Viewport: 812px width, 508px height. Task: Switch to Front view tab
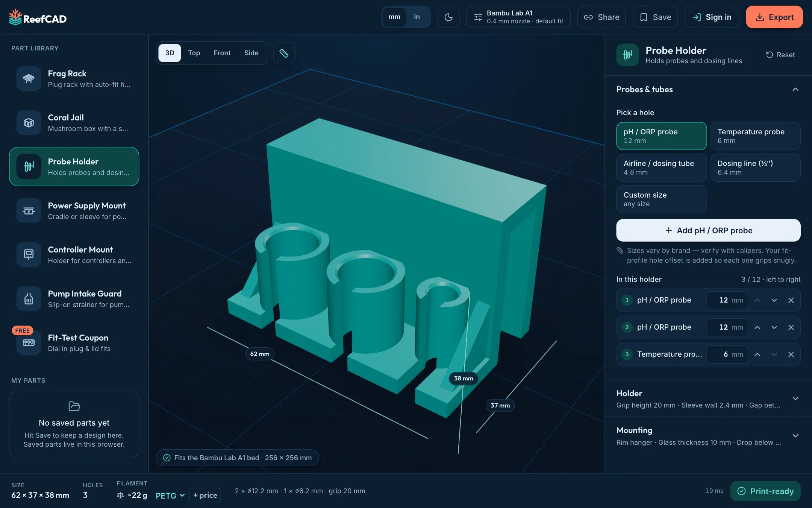point(222,53)
